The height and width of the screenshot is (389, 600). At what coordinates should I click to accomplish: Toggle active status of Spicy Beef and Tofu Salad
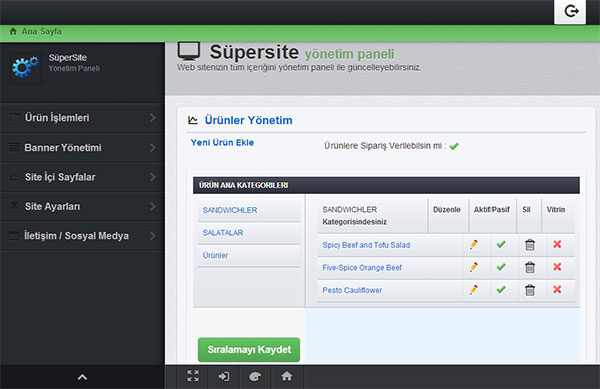[x=501, y=244]
